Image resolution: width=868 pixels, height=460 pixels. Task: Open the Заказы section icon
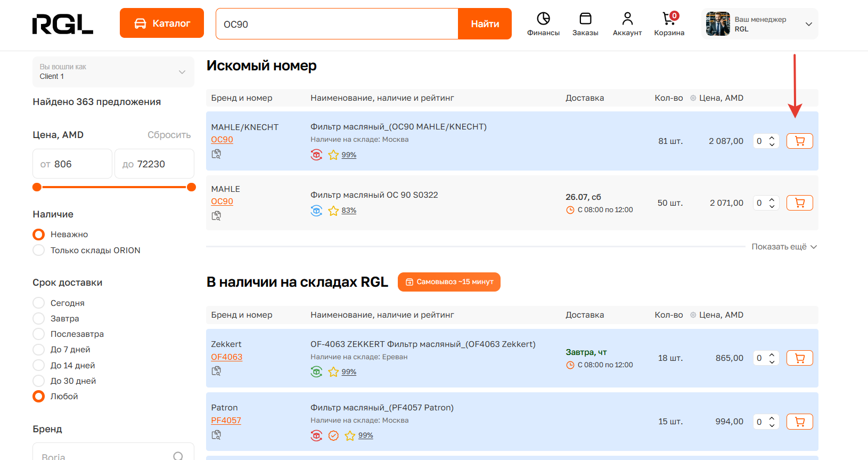tap(585, 19)
